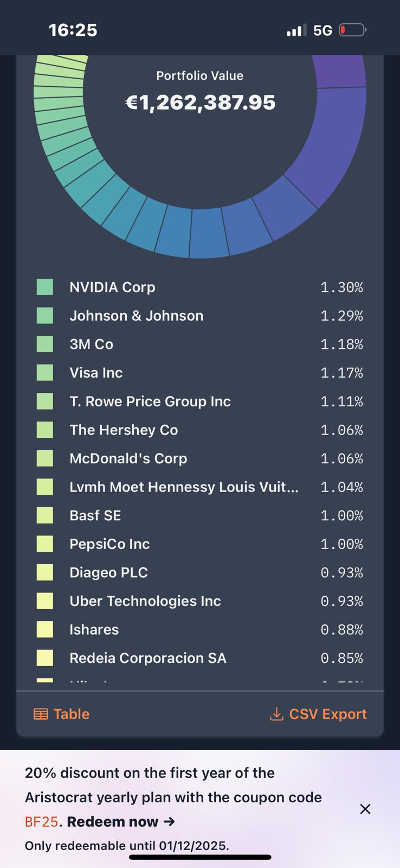Select The Hershey Co holding
The height and width of the screenshot is (868, 400).
click(124, 430)
